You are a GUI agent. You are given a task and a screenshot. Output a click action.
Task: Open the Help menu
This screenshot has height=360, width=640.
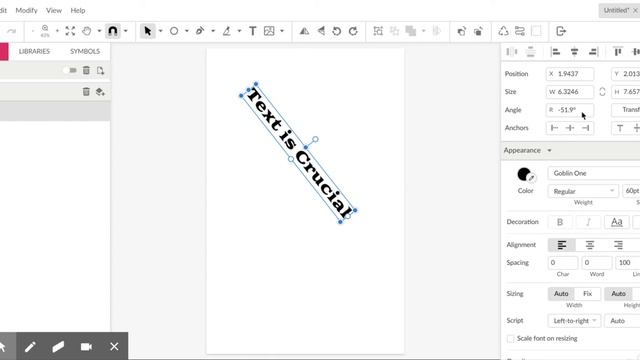78,10
